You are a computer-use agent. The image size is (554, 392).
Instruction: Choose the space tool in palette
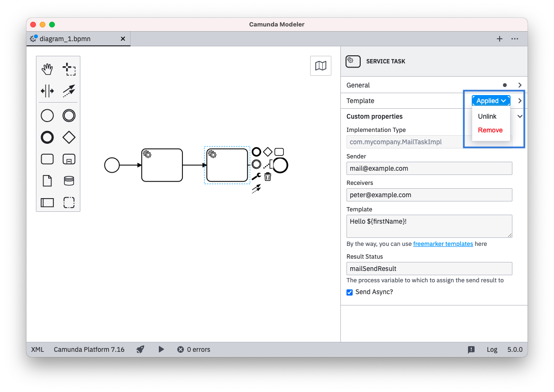(47, 91)
